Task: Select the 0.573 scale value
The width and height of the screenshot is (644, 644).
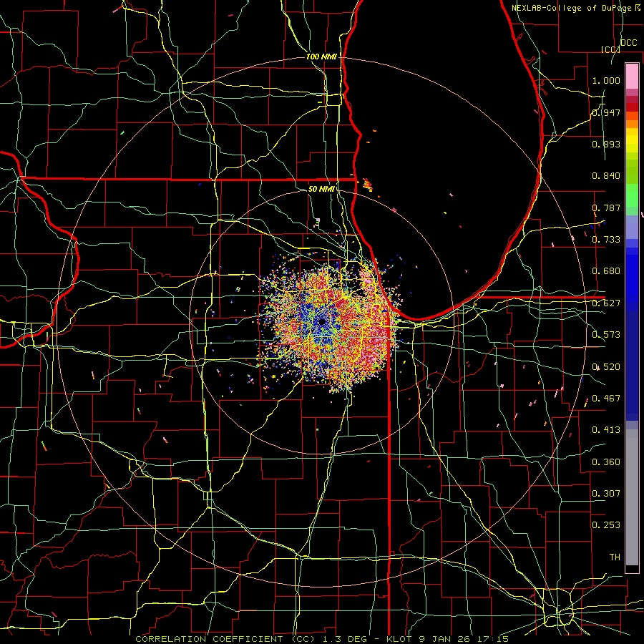Action: [x=606, y=335]
